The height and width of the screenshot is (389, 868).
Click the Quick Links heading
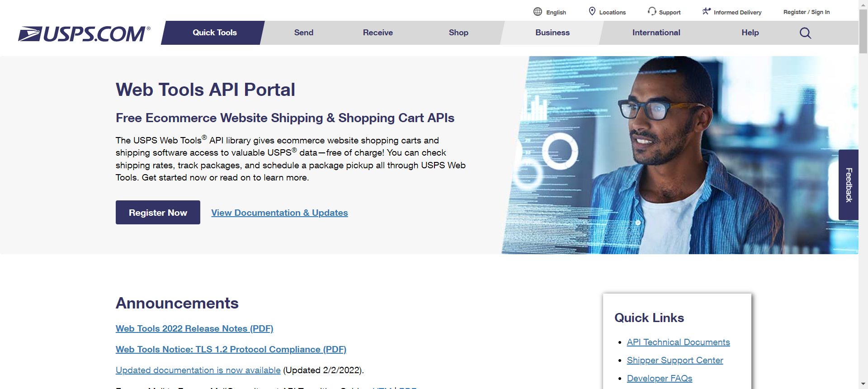point(649,318)
